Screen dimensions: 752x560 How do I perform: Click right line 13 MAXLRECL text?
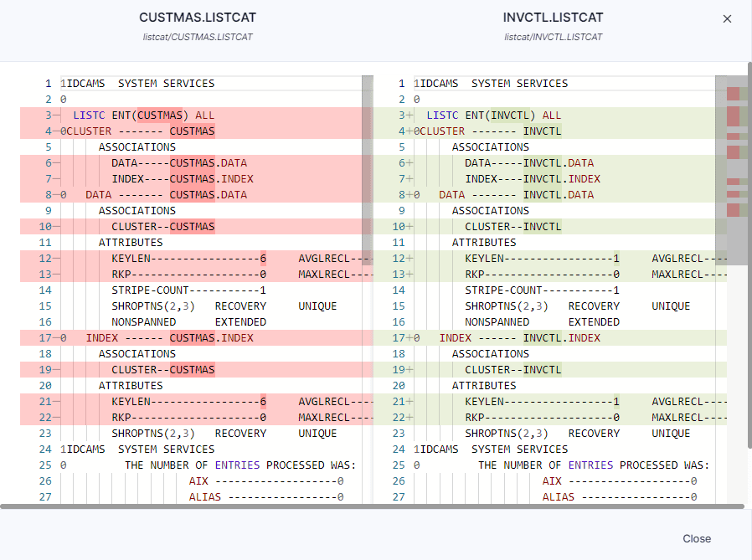[677, 275]
